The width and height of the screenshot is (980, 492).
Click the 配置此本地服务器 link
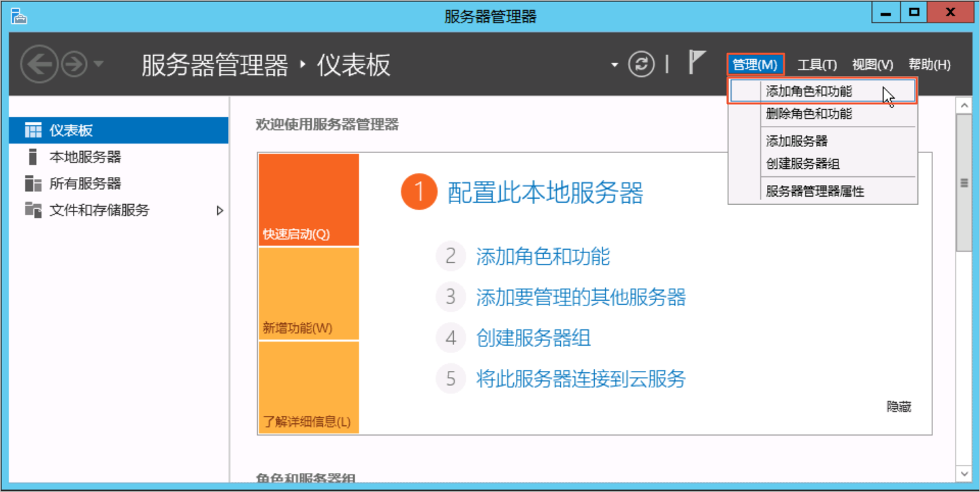click(545, 193)
